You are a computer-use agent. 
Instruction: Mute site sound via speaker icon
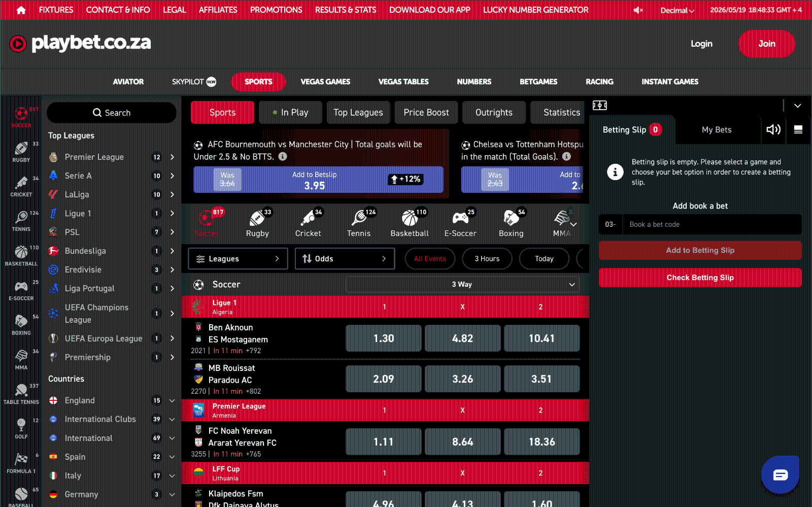(638, 10)
